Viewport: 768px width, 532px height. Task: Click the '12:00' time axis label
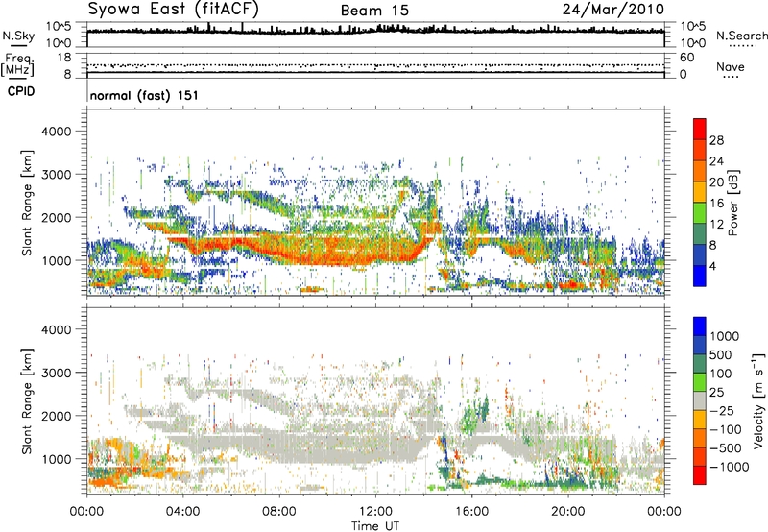point(375,512)
